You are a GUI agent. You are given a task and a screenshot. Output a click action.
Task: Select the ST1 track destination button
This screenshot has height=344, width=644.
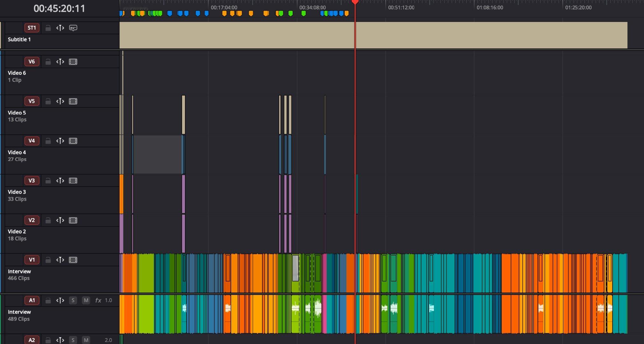coord(32,28)
